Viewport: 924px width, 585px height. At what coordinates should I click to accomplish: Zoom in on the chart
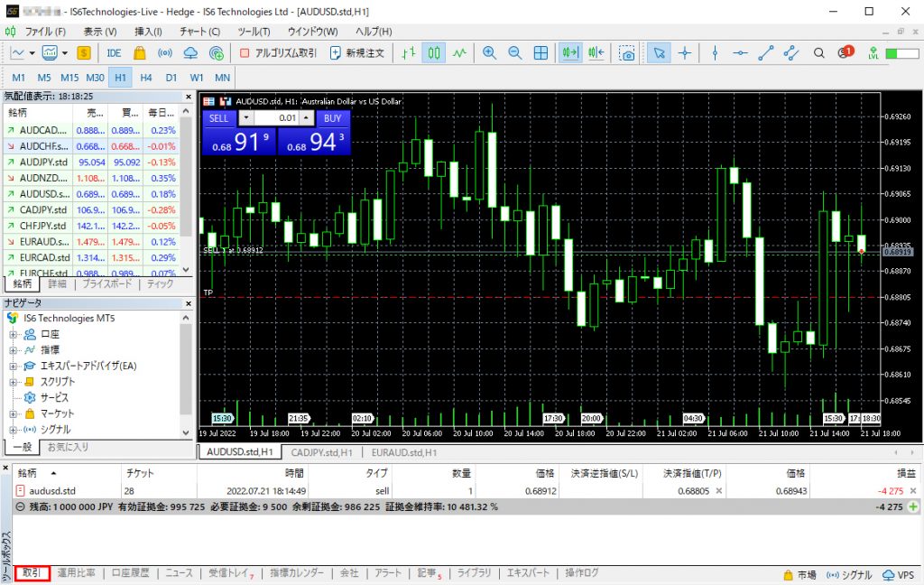pos(489,53)
